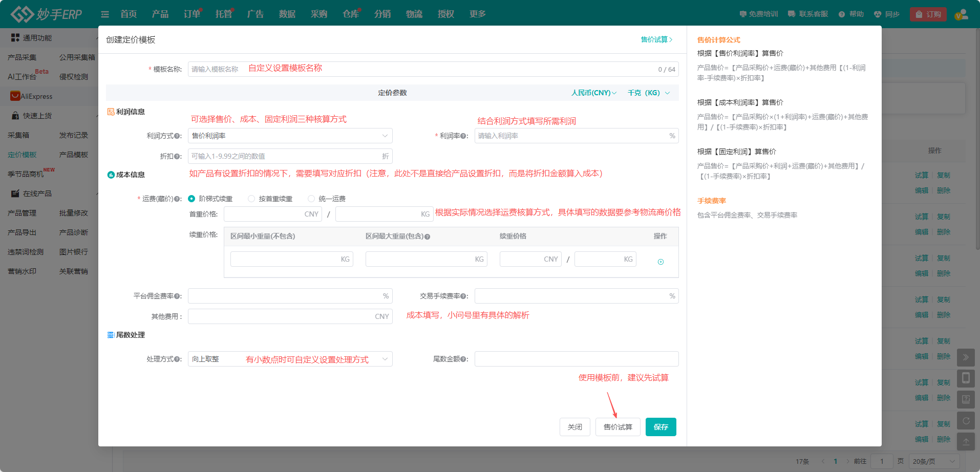Open the 人民币(CNY) currency dropdown
980x472 pixels.
coord(593,93)
